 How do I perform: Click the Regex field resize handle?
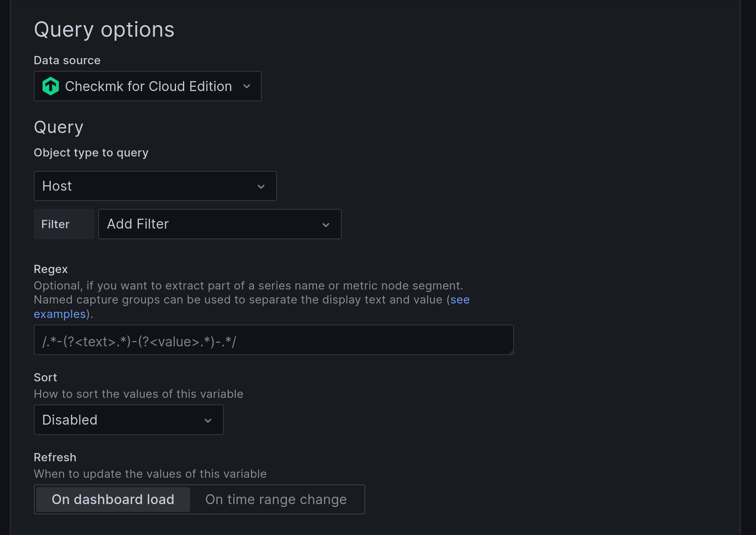point(511,352)
